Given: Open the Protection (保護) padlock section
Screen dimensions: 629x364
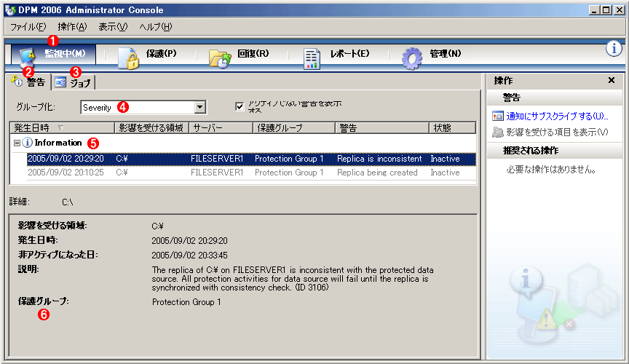Looking at the screenshot, I should click(x=147, y=58).
